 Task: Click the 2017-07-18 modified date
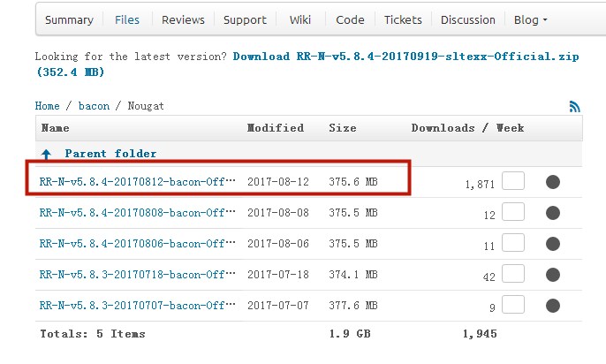click(278, 275)
